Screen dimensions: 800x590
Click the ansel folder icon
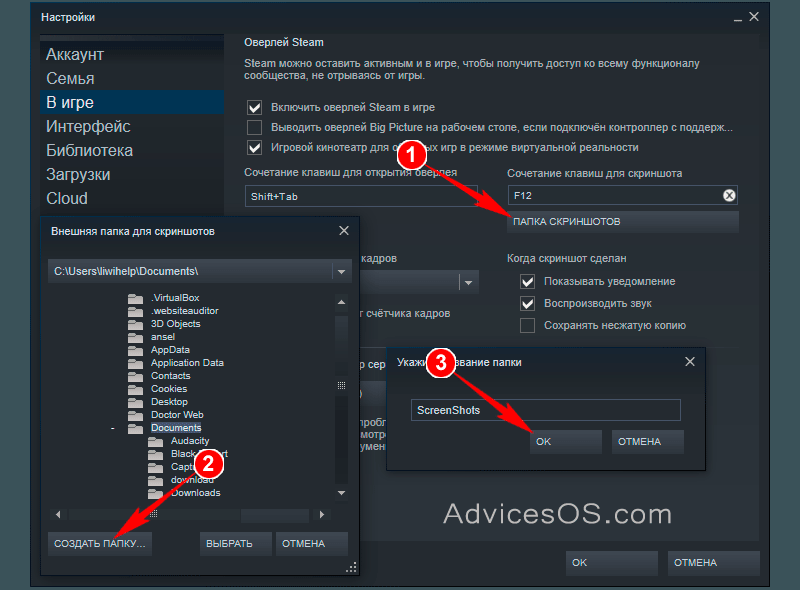[135, 337]
